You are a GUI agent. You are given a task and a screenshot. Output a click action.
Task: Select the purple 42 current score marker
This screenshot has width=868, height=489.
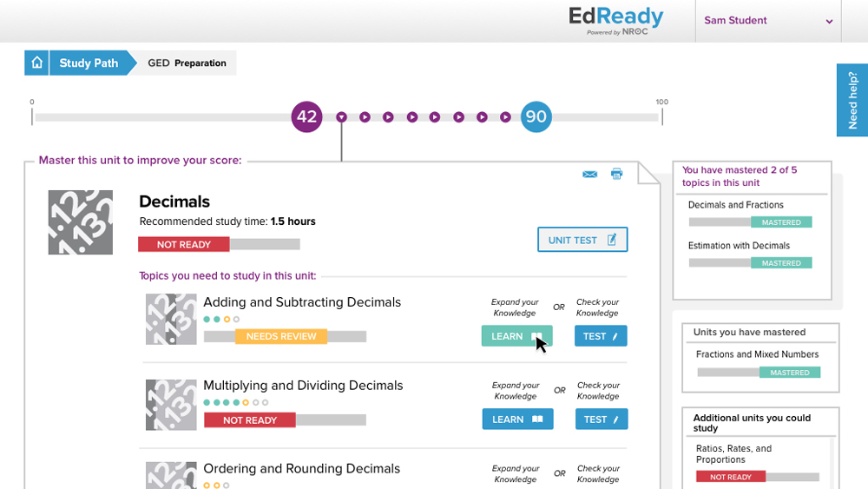tap(306, 117)
